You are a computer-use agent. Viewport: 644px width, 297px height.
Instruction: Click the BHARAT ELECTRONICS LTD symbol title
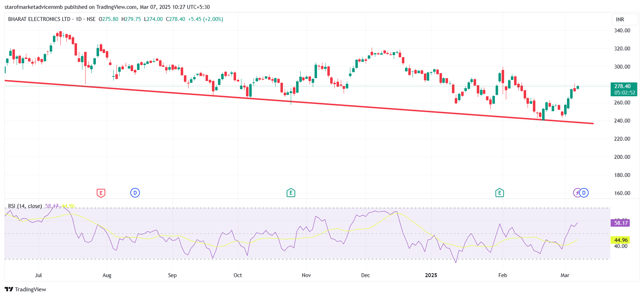coord(39,19)
